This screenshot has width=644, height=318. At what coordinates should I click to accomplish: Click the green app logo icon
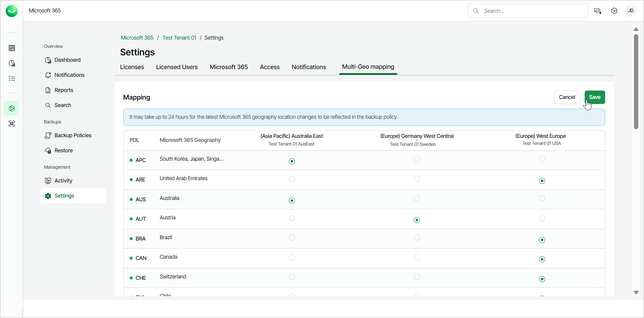12,11
